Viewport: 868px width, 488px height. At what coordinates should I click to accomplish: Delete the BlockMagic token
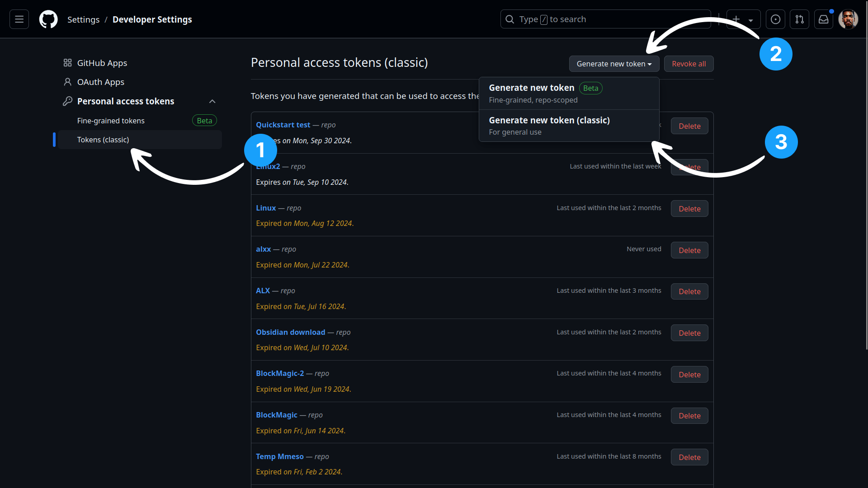click(x=689, y=416)
